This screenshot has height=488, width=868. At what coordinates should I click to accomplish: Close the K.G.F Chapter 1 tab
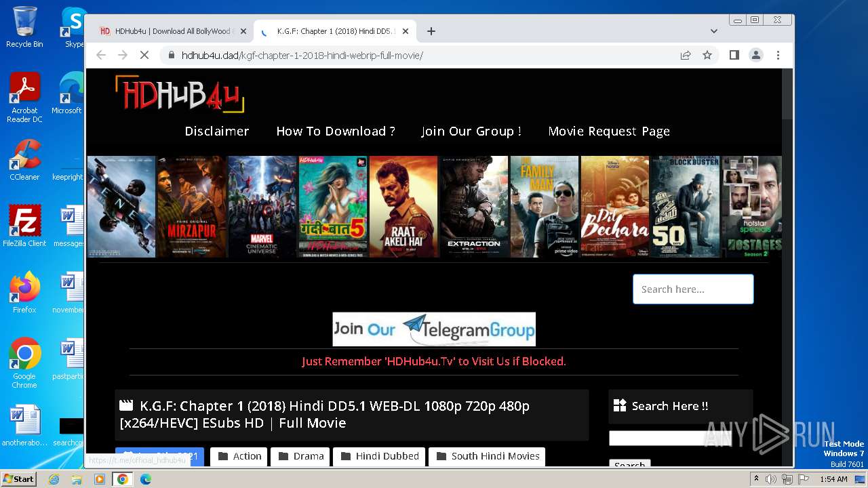(x=406, y=31)
